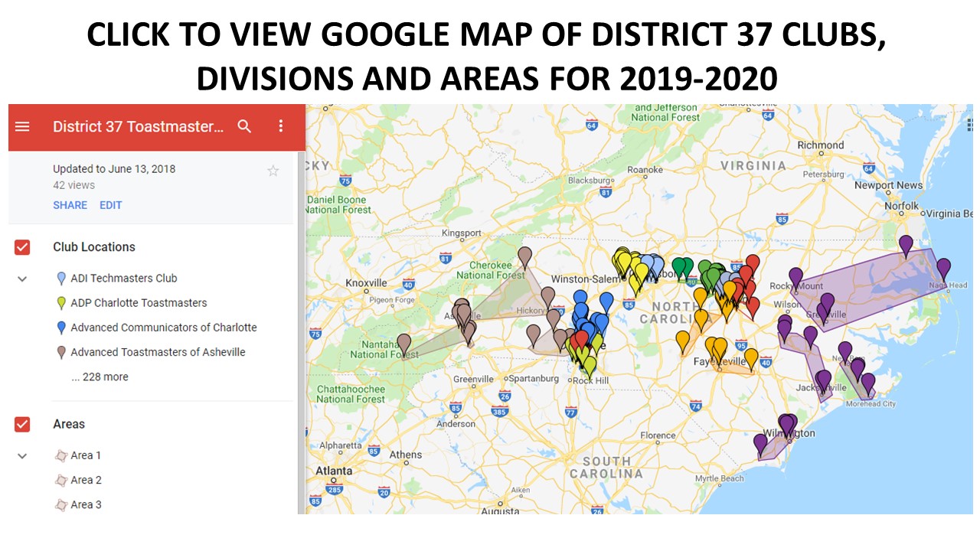Open the three-dot more options menu

(x=280, y=126)
